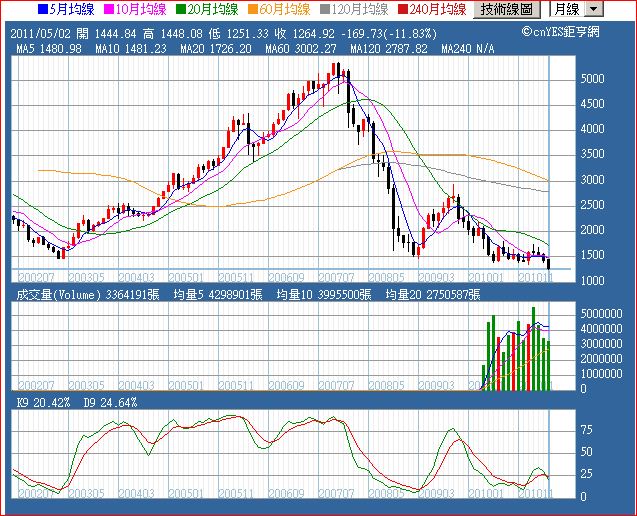The height and width of the screenshot is (516, 637).
Task: Click the 25 level label on KD chart
Action: pos(587,474)
